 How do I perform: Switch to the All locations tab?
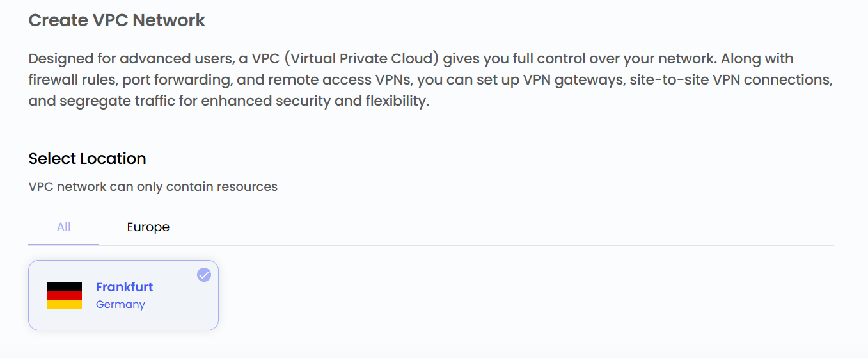(x=63, y=227)
